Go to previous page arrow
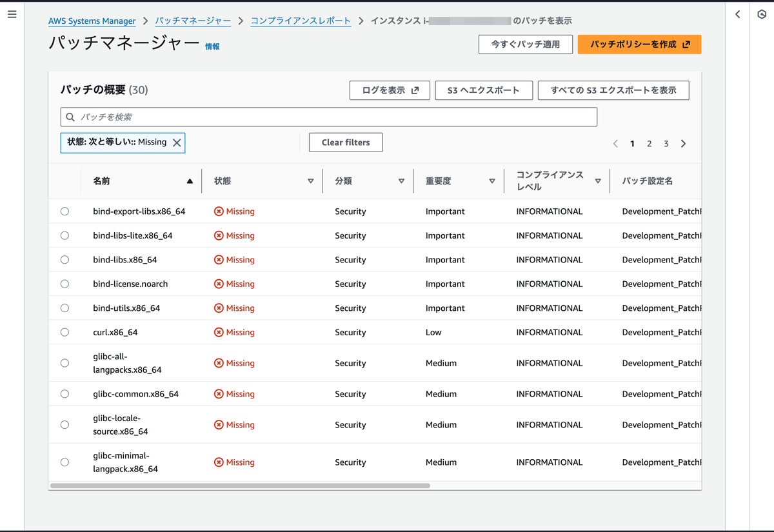Viewport: 774px width, 532px height. (x=615, y=144)
